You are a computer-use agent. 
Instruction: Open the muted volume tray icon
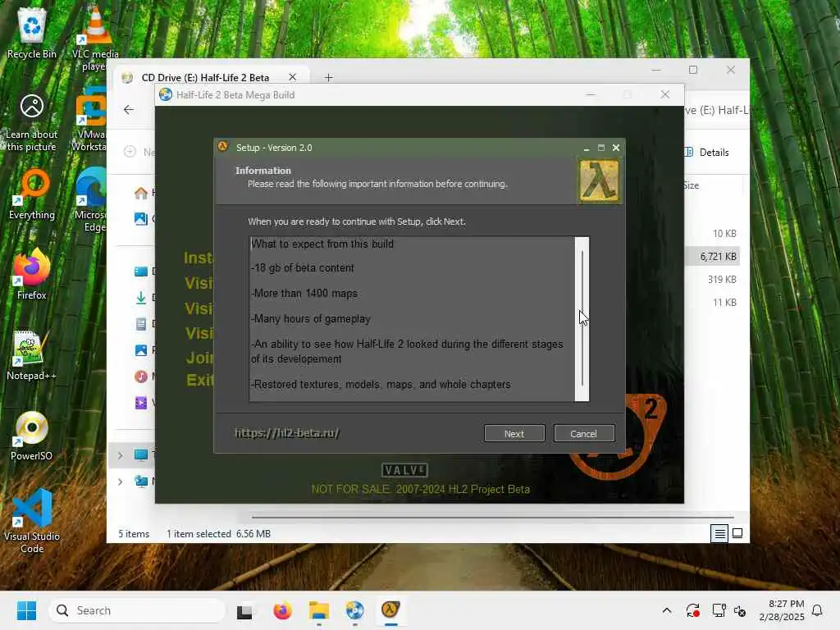740,610
